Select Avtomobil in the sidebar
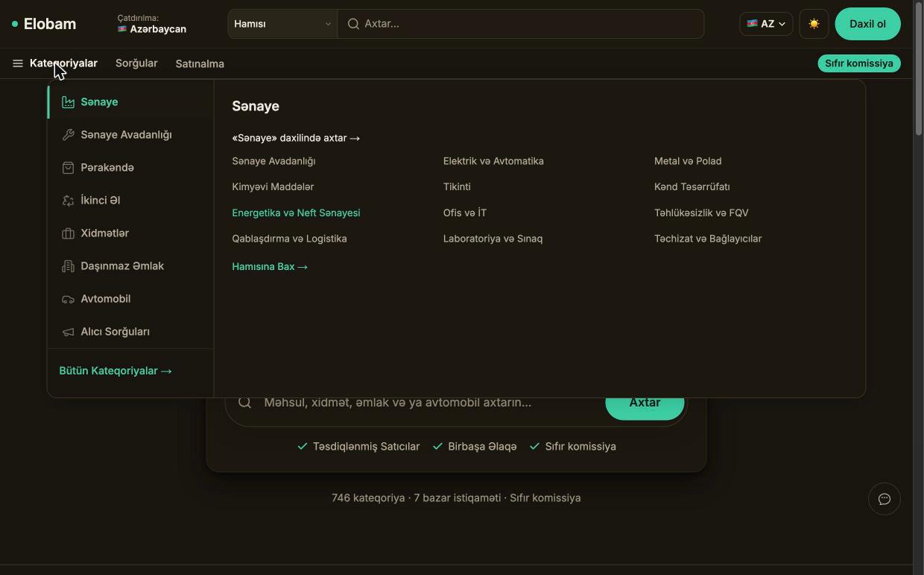The width and height of the screenshot is (924, 575). point(130,299)
